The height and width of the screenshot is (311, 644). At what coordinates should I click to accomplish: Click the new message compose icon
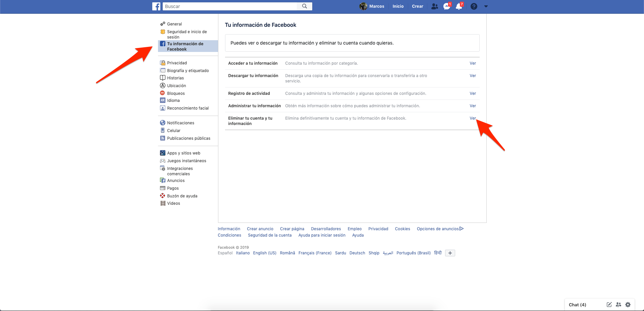point(609,305)
